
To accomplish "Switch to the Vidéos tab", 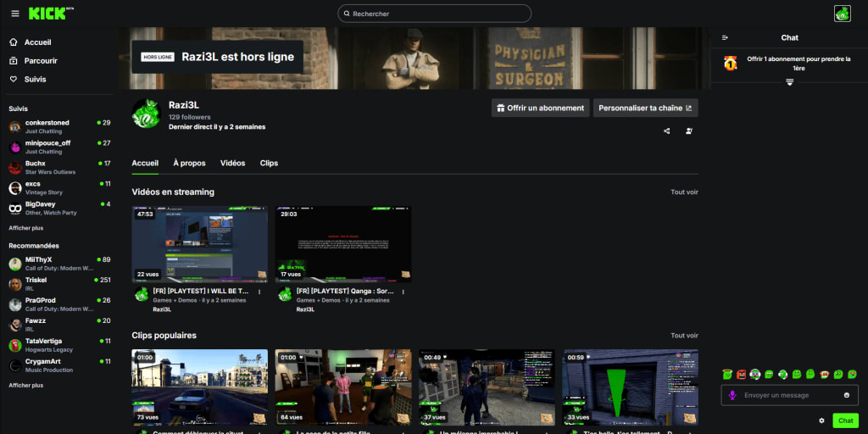I will coord(232,164).
